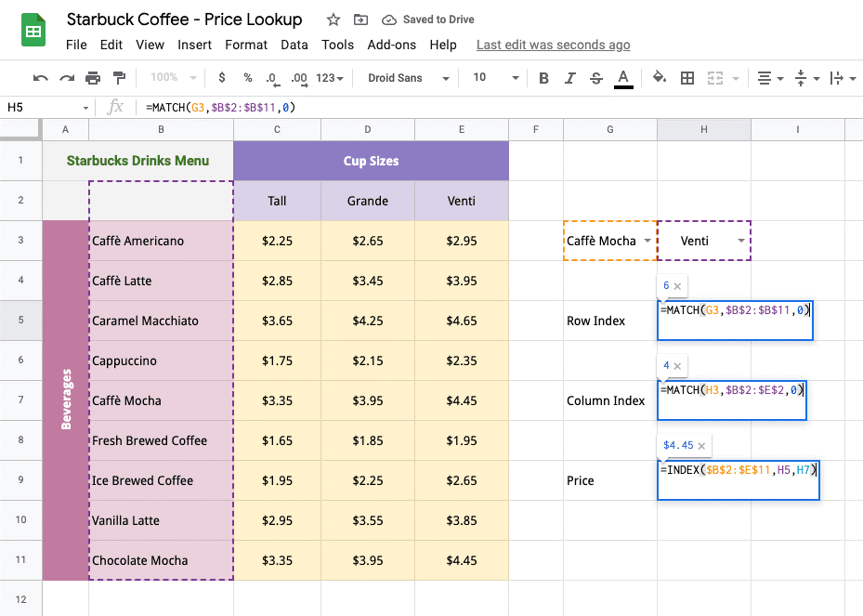The image size is (863, 616).
Task: Click the Print icon
Action: coord(93,78)
